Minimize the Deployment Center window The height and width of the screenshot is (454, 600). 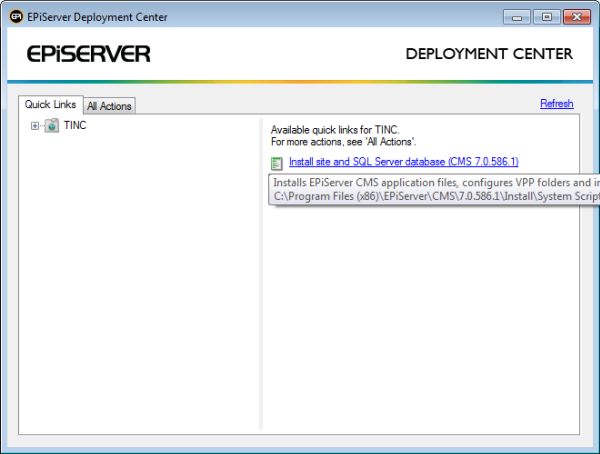(518, 17)
